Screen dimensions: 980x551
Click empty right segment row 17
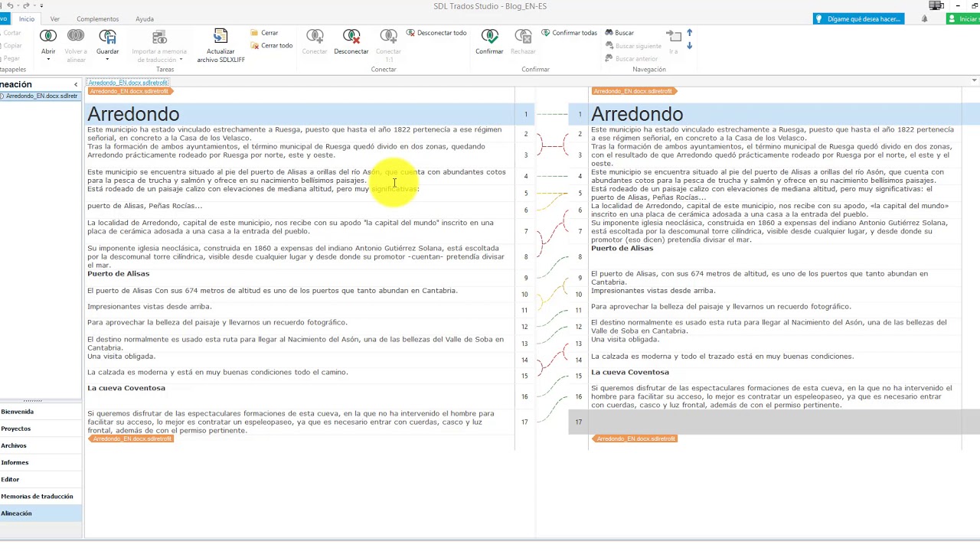click(x=774, y=422)
